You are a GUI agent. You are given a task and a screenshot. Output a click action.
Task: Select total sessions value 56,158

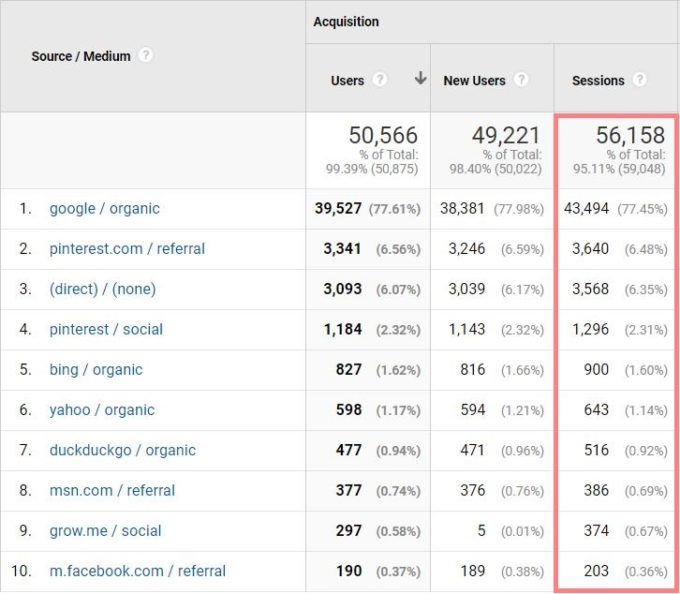(x=631, y=135)
